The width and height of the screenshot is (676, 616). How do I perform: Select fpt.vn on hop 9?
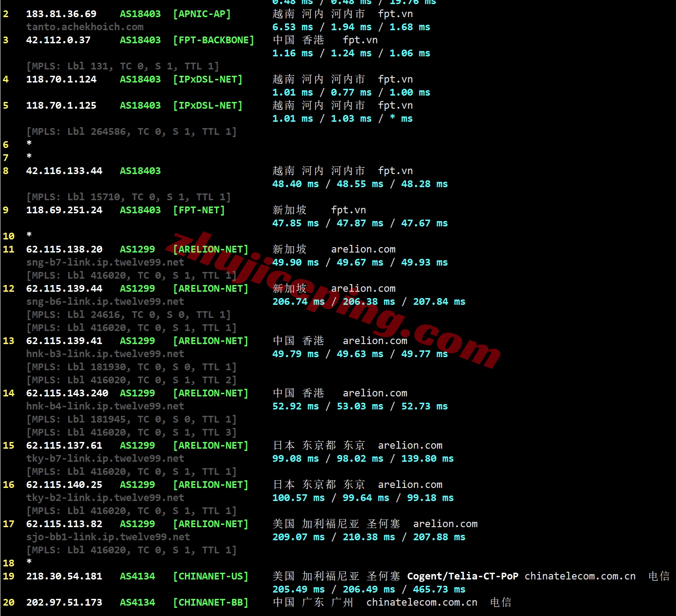click(x=349, y=210)
